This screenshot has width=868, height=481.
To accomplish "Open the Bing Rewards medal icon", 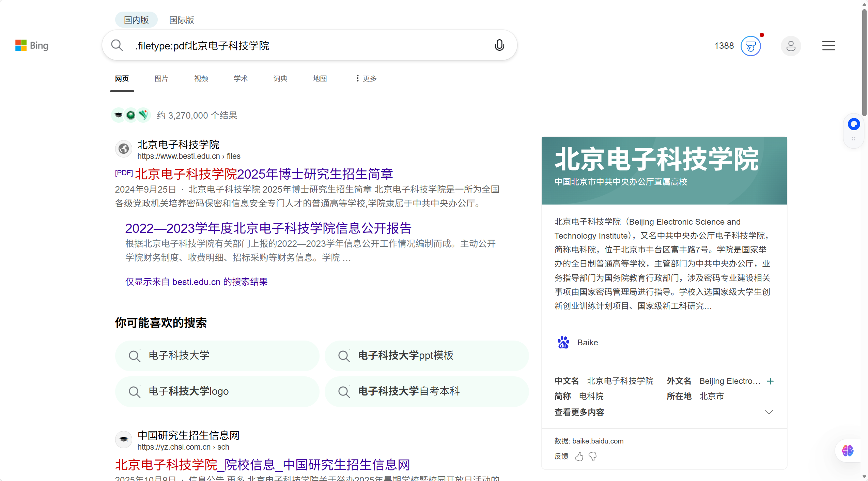I will coord(750,46).
